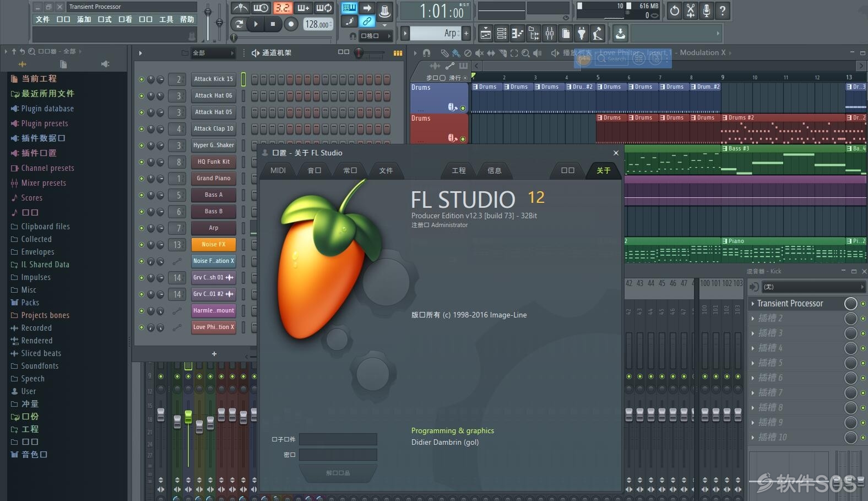Image resolution: width=868 pixels, height=501 pixels.
Task: Open the Plugin database browser folder
Action: tap(42, 109)
